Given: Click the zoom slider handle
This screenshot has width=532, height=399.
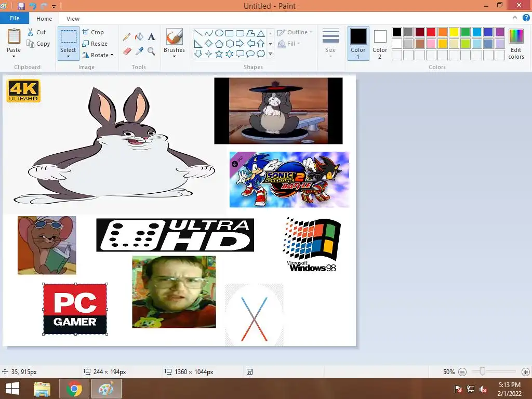Looking at the screenshot, I should pyautogui.click(x=482, y=372).
